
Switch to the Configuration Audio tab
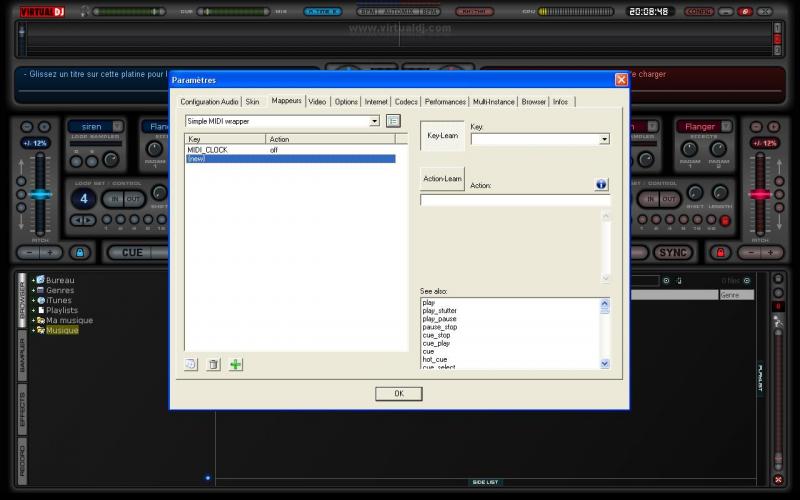(x=209, y=102)
